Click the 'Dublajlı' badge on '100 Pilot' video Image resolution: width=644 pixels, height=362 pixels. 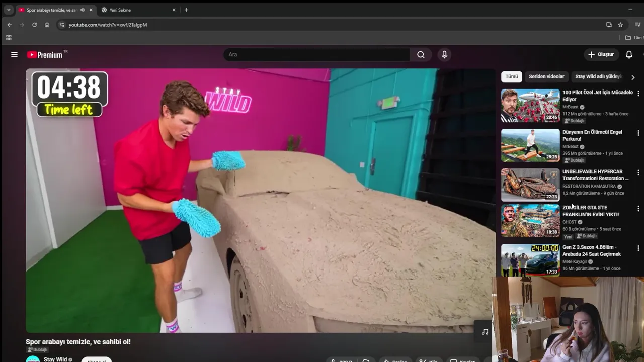point(575,121)
